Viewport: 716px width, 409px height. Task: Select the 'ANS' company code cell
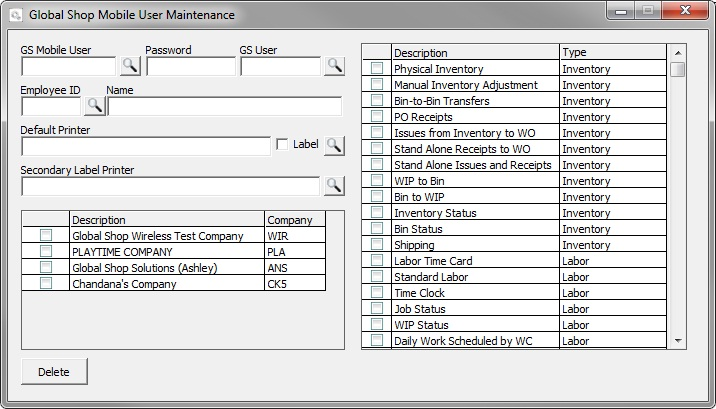tap(295, 267)
